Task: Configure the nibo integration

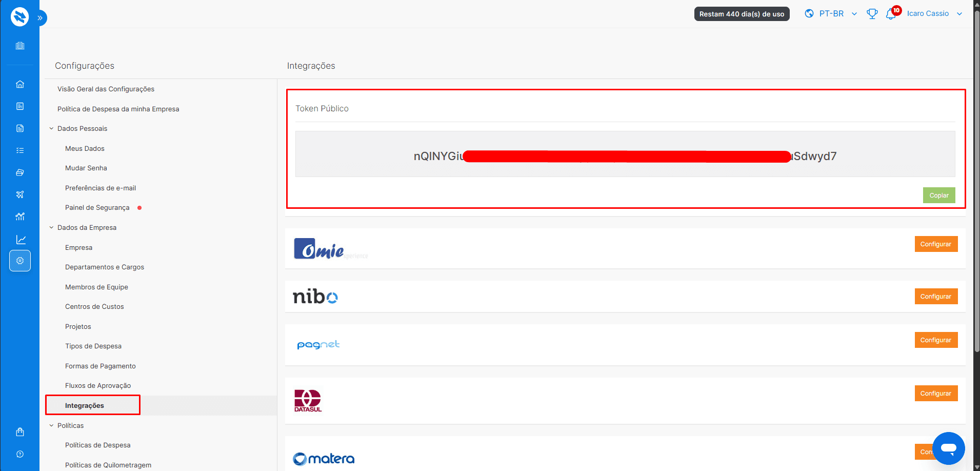Action: pos(936,297)
